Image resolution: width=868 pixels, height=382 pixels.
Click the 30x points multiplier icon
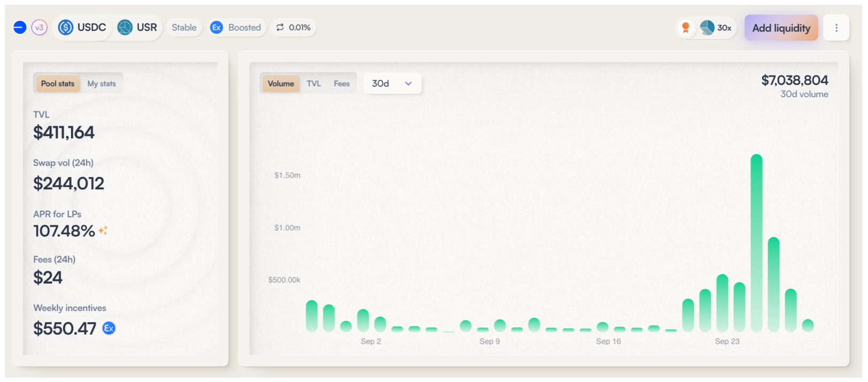click(708, 27)
